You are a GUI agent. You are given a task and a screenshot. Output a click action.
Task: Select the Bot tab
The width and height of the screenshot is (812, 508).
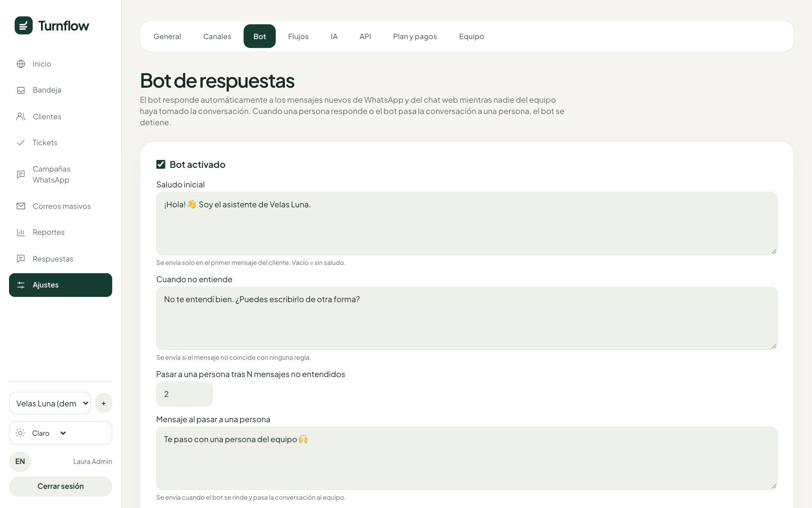pos(260,37)
